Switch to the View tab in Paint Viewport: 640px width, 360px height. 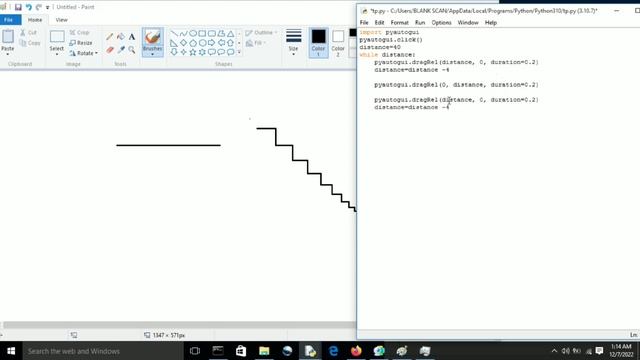(x=62, y=20)
